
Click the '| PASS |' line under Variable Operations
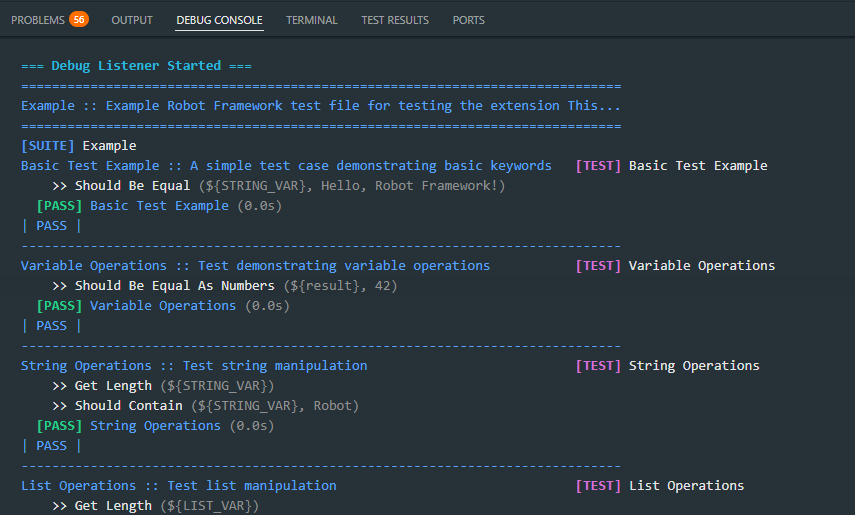[x=51, y=326]
